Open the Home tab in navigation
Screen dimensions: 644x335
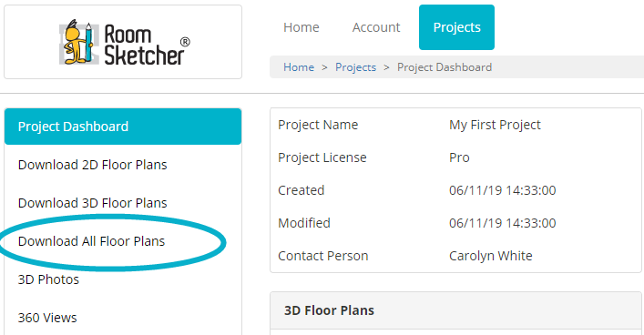coord(302,27)
